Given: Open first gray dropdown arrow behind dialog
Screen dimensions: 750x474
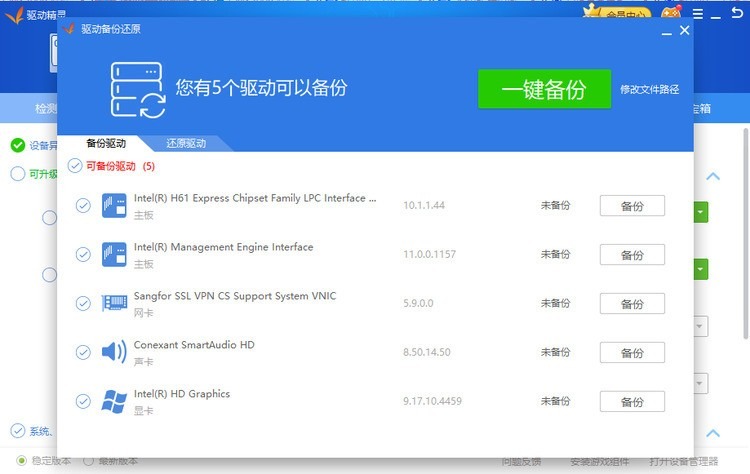Looking at the screenshot, I should coord(701,326).
